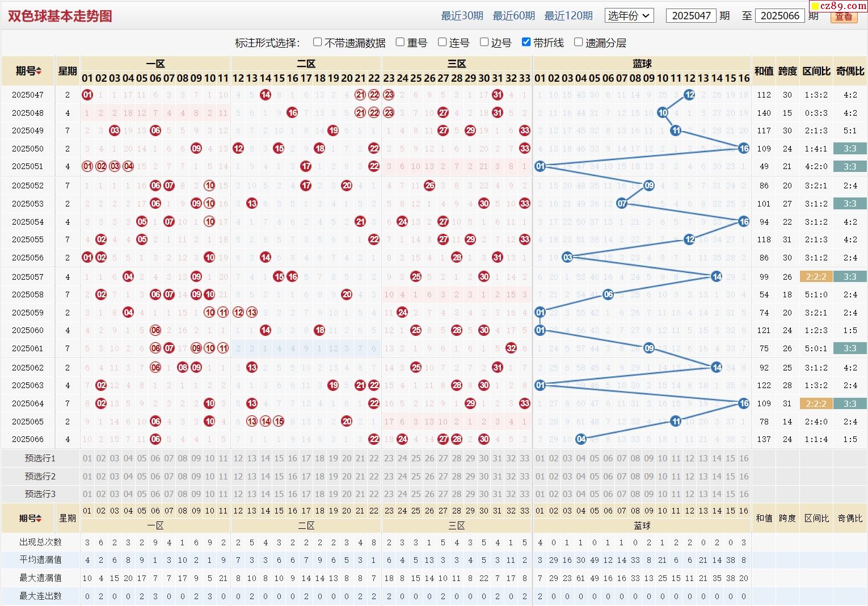Screen dimensions: 868x606
Task: Click the 和值 header in the top row
Action: click(x=764, y=71)
